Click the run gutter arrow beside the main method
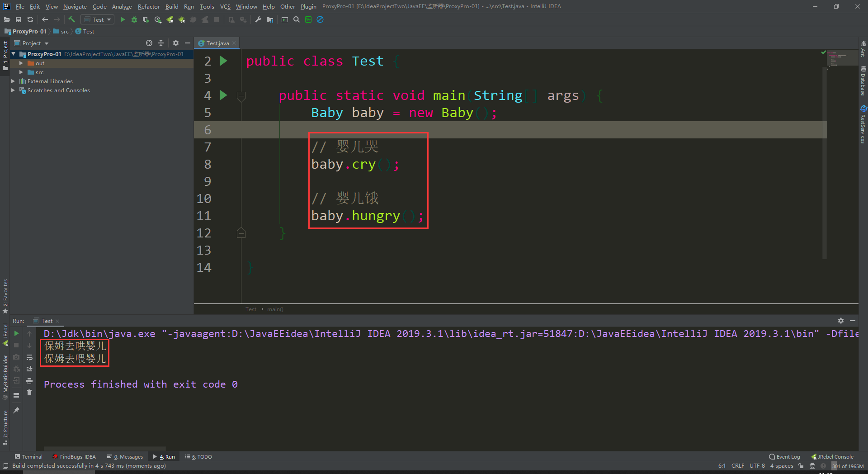 pos(223,95)
